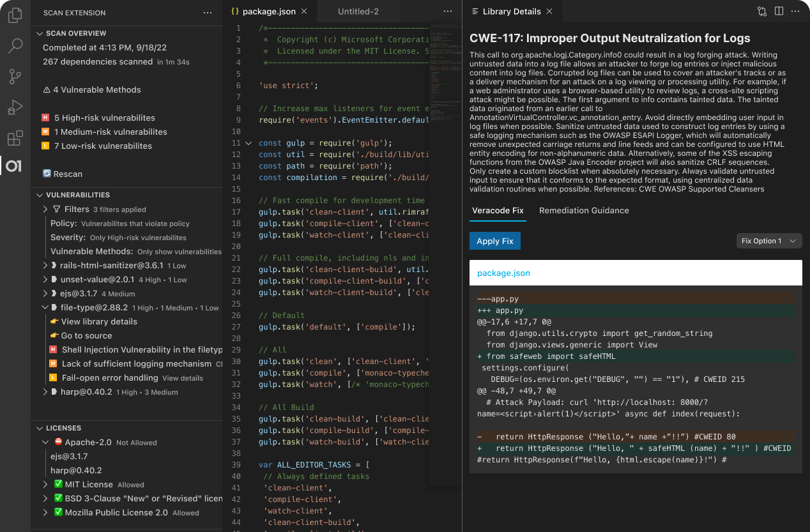Switch to the Untitled-2 editor tab
810x532 pixels.
point(358,11)
